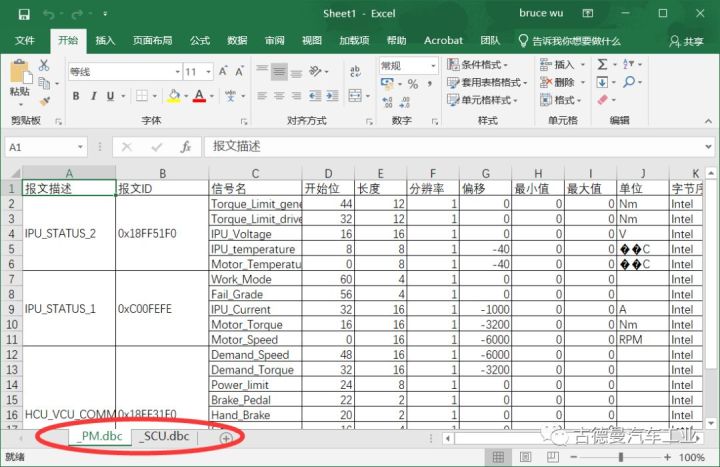This screenshot has width=720, height=467.
Task: Apply percent style
Action: [x=413, y=84]
